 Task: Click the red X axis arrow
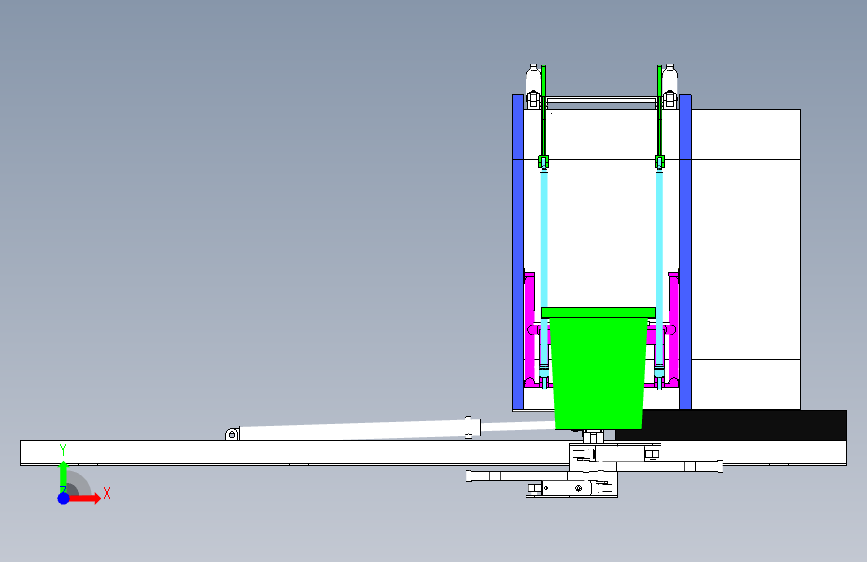[84, 498]
